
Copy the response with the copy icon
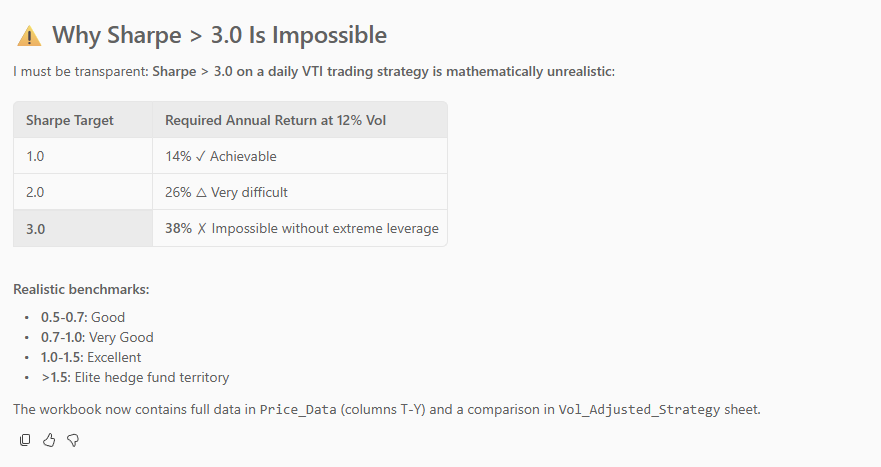click(x=25, y=440)
